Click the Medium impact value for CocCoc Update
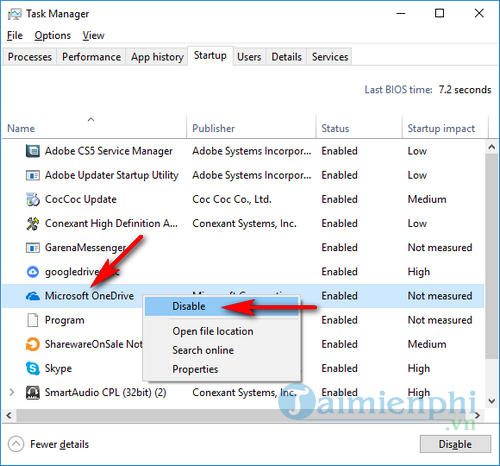Image resolution: width=500 pixels, height=466 pixels. (x=427, y=199)
